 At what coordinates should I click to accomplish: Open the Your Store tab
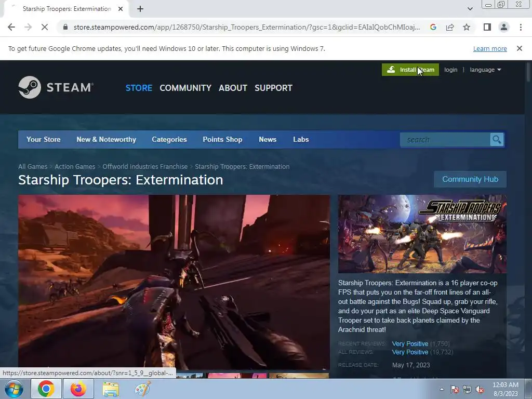[x=44, y=139]
